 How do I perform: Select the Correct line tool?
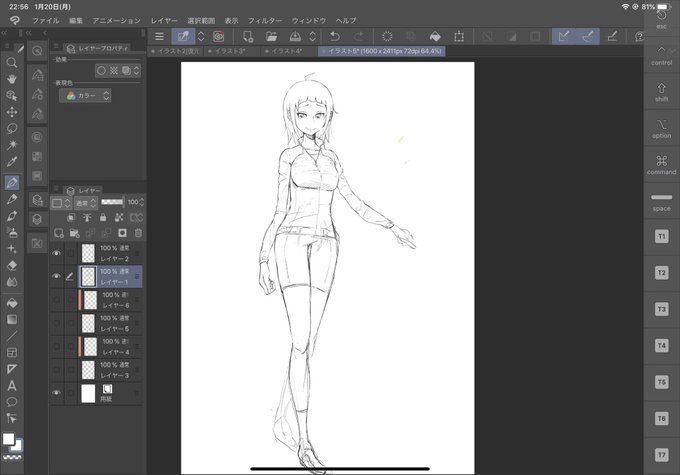pyautogui.click(x=12, y=418)
